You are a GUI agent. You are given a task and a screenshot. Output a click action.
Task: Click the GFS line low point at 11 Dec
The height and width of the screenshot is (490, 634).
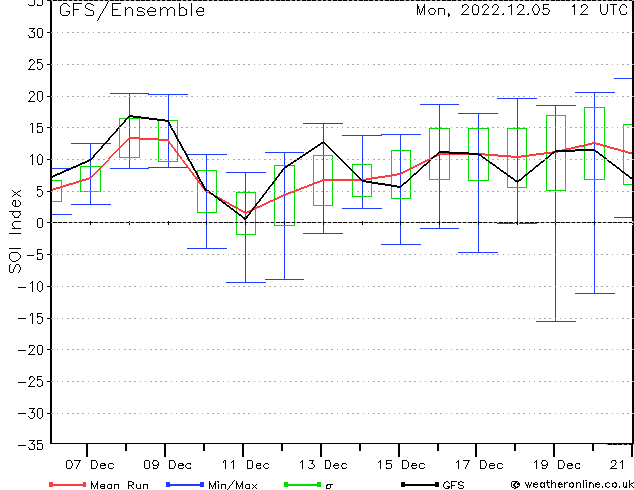[x=245, y=218]
